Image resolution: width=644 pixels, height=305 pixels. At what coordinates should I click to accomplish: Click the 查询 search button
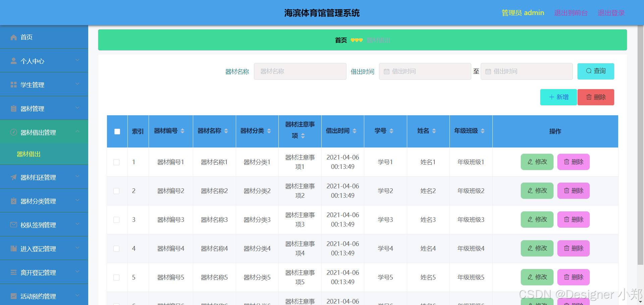tap(596, 71)
